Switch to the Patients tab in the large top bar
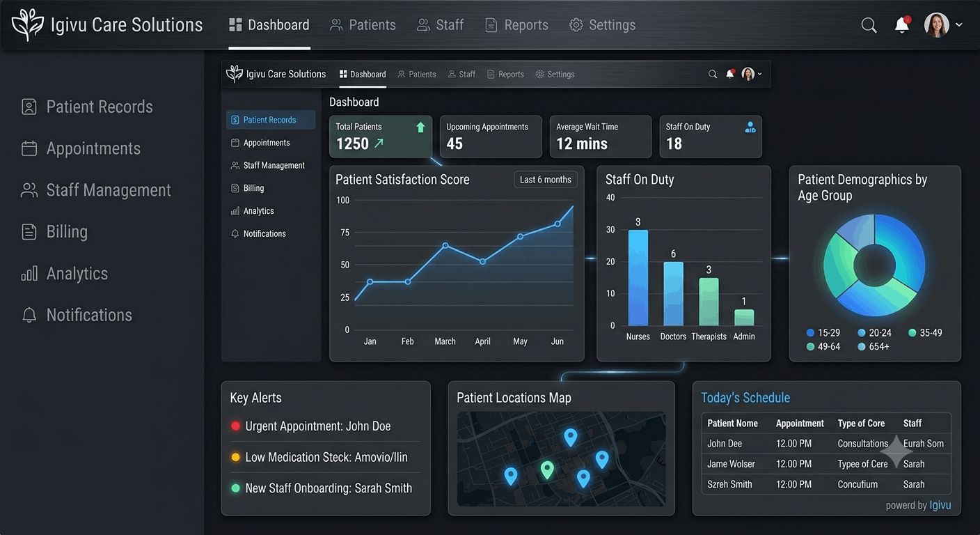Screen dimensions: 980x535 363,25
